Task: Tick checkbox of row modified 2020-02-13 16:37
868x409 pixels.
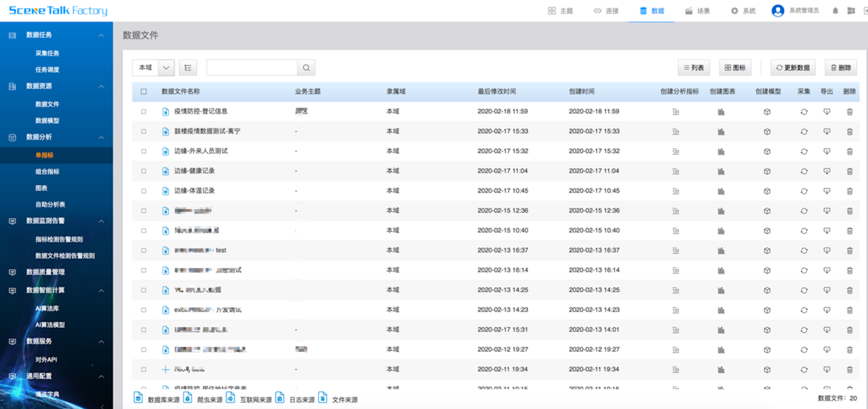Action: 144,251
